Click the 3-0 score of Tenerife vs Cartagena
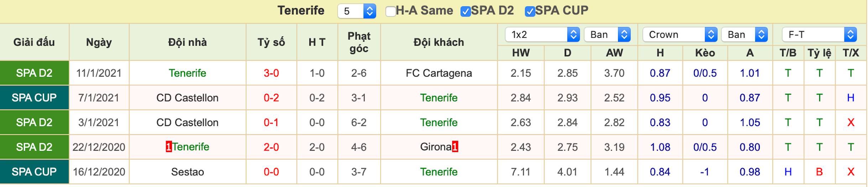The image size is (868, 187). click(271, 73)
